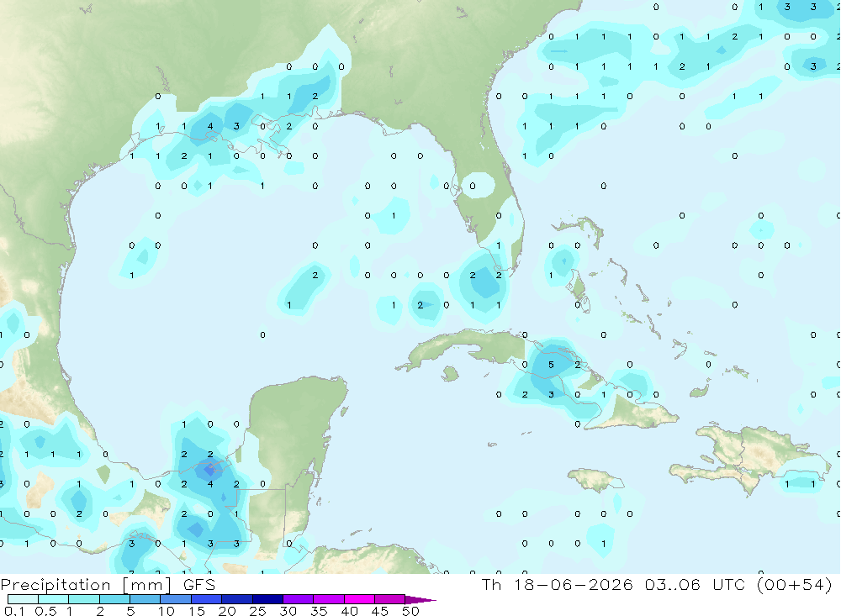Image resolution: width=841 pixels, height=616 pixels.
Task: Pick the 40–45 mm magenta legend swatch
Action: click(359, 599)
